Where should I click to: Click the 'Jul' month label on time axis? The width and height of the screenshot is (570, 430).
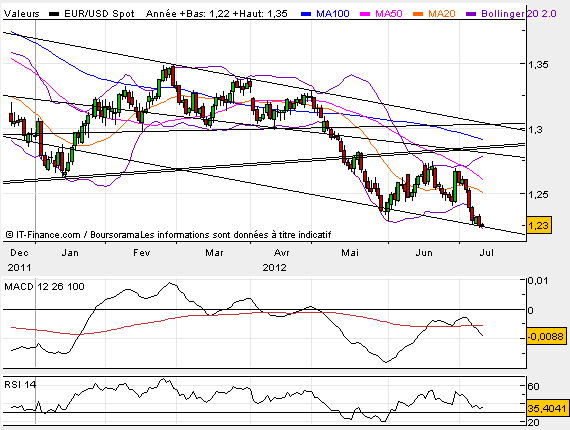coord(486,252)
